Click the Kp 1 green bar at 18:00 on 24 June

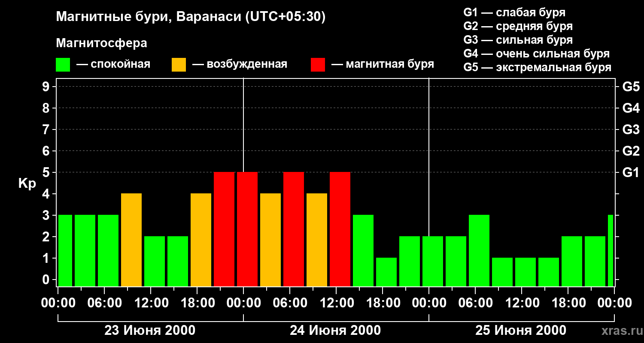click(386, 272)
